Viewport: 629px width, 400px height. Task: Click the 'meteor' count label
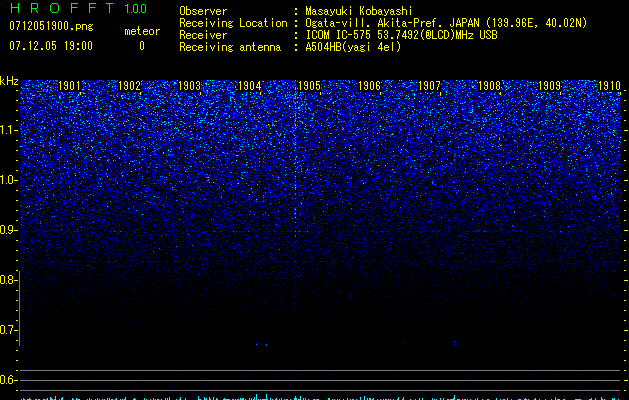[x=142, y=31]
